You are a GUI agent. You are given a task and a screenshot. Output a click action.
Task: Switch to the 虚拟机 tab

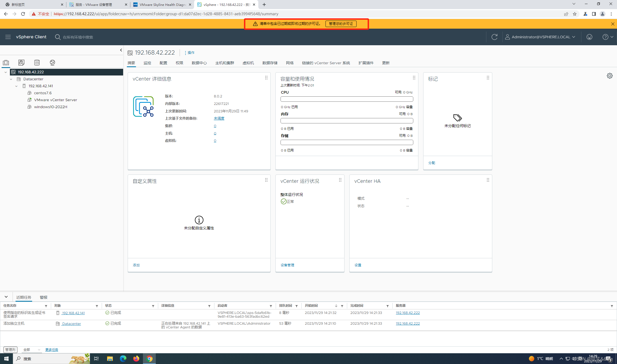tap(248, 63)
